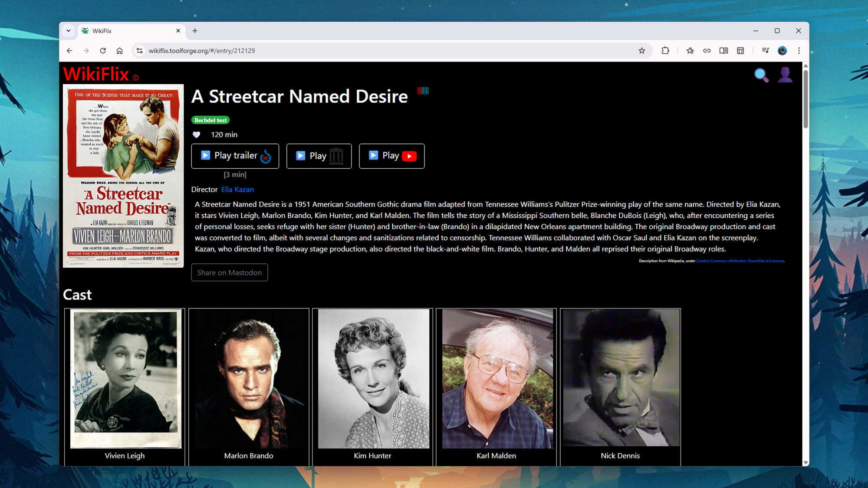Open the Chrome three-dot menu
Screen dimensions: 868x488
tap(799, 50)
